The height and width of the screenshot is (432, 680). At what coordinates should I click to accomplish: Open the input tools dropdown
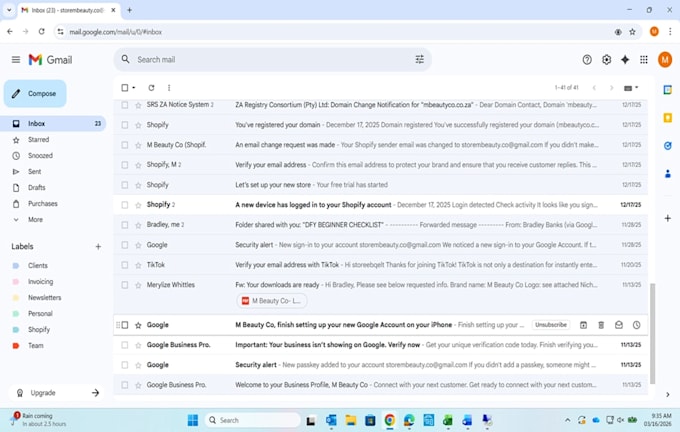631,88
